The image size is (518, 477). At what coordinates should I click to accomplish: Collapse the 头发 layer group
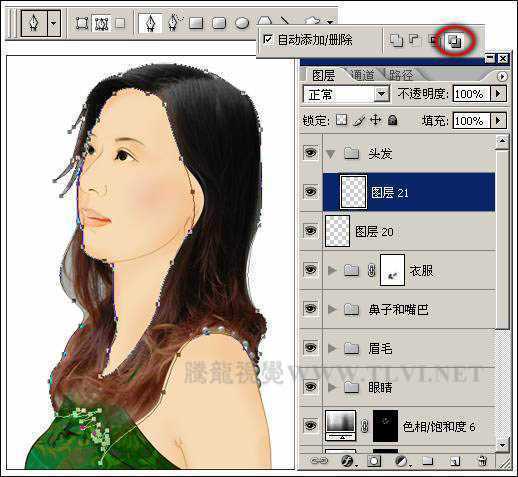[x=331, y=154]
